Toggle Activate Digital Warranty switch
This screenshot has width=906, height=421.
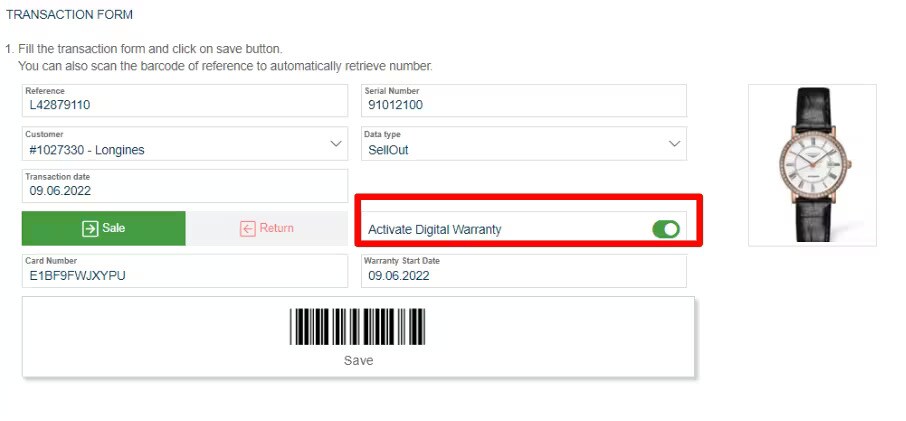click(666, 229)
